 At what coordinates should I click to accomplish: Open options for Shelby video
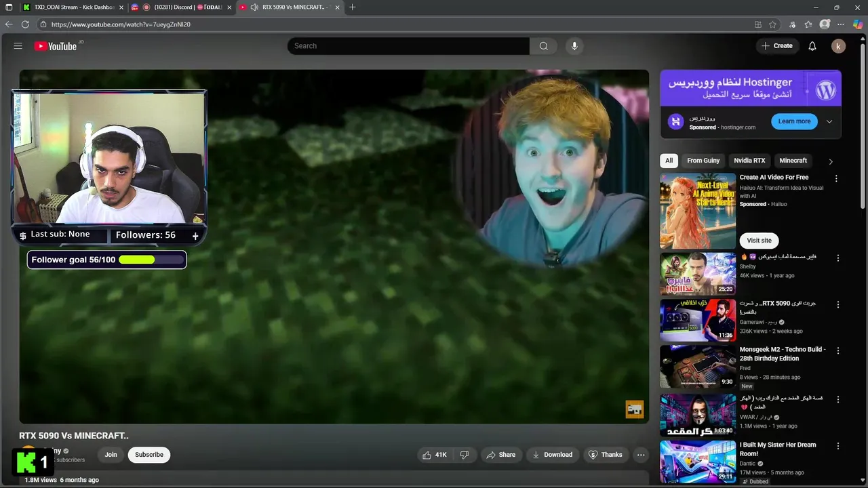[838, 258]
